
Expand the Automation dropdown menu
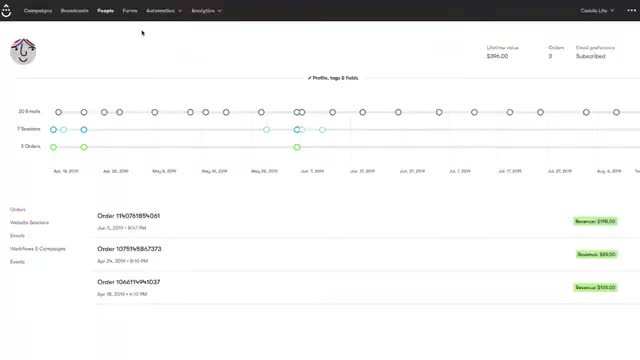click(x=164, y=11)
